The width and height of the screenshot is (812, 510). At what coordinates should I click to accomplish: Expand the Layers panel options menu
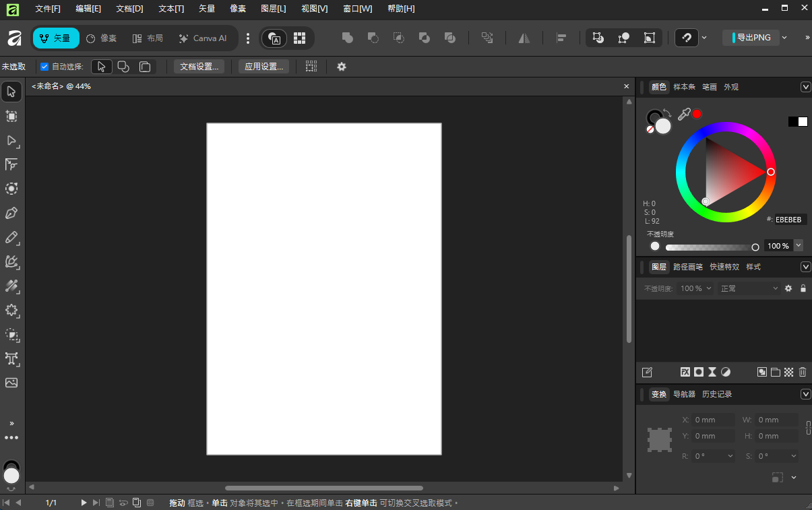[805, 267]
